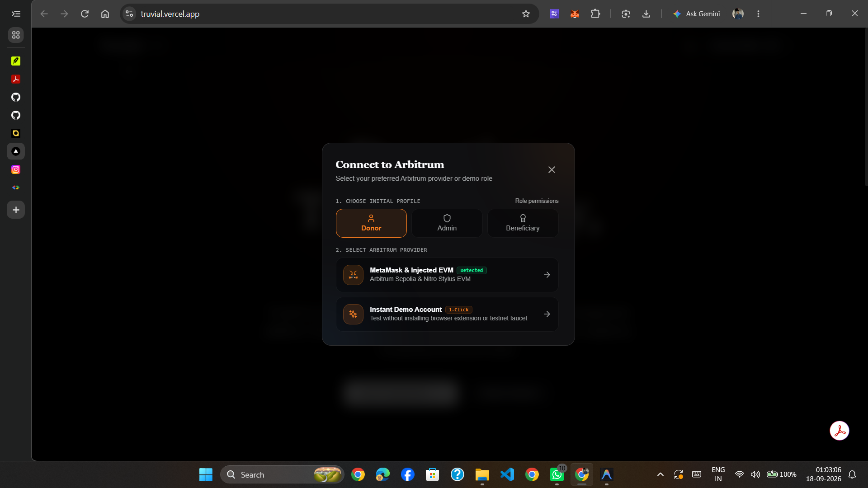Open WhatsApp from the taskbar

pos(557,474)
